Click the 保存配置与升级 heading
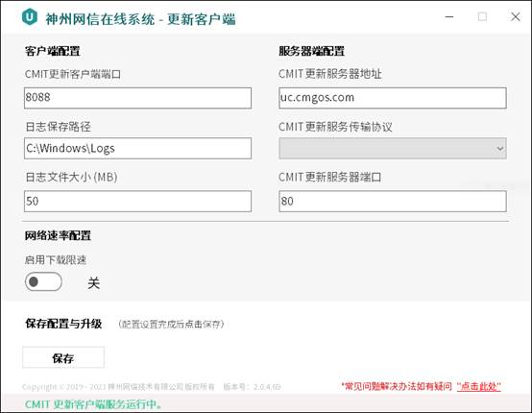The image size is (532, 413). [63, 324]
